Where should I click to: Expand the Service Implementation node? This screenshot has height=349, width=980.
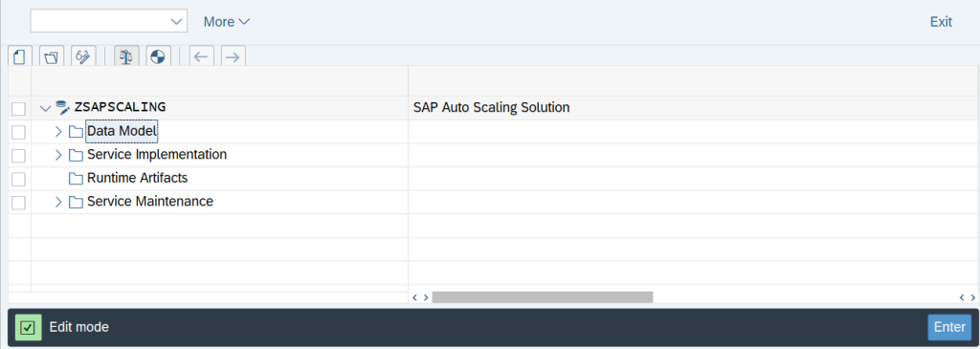[58, 155]
